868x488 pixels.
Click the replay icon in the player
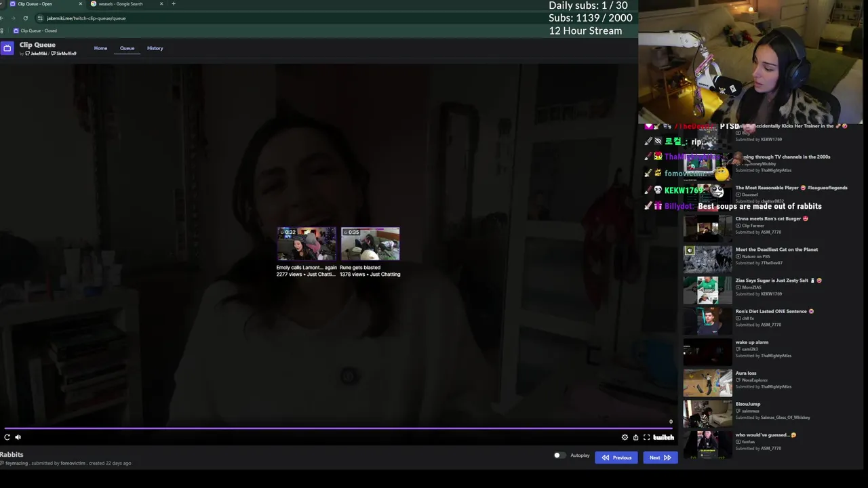coord(7,437)
